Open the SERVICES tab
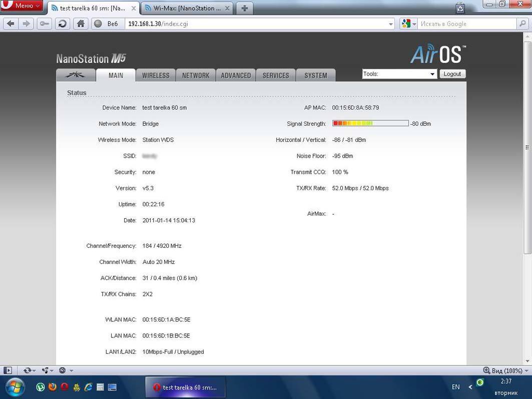 click(276, 75)
